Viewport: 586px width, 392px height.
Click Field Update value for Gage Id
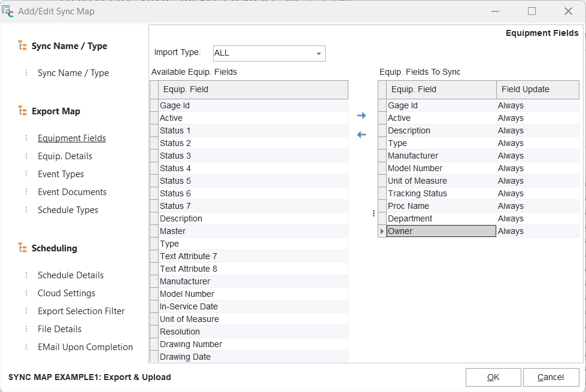pos(511,106)
